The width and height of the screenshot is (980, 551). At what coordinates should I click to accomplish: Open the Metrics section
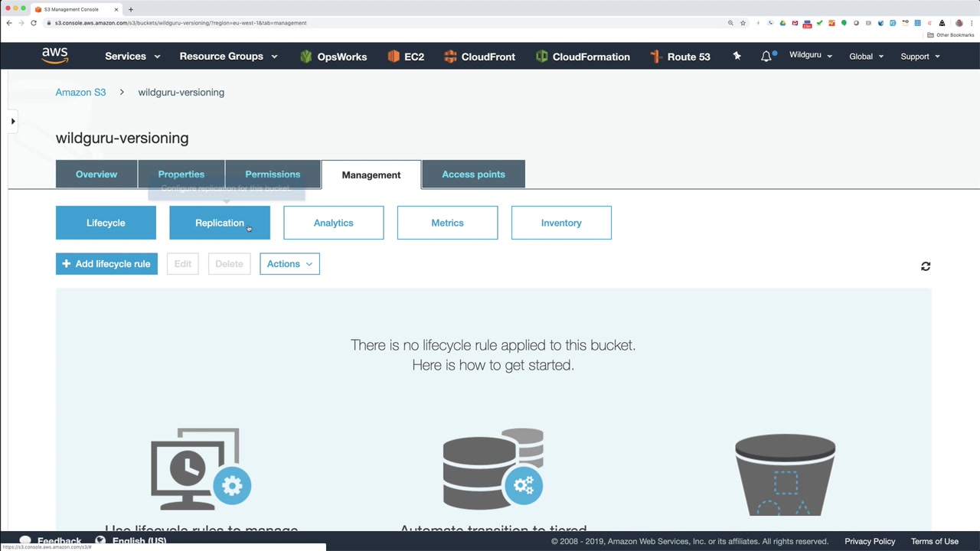447,223
